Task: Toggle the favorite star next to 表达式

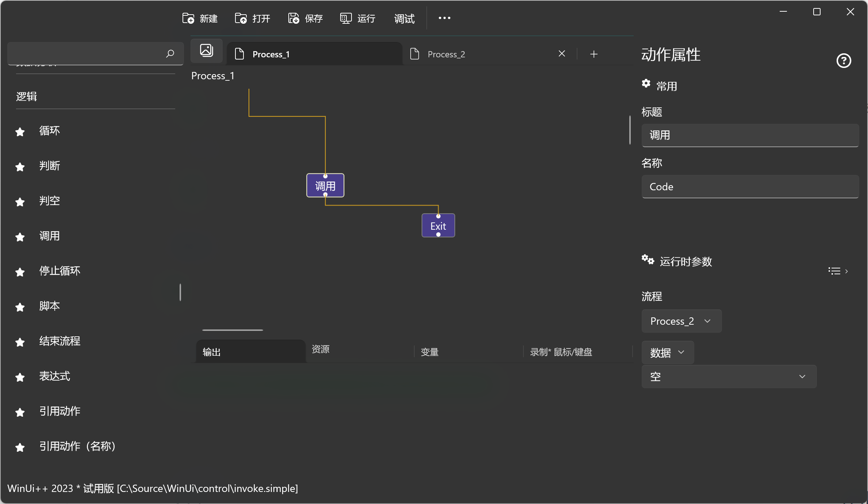Action: click(x=20, y=377)
